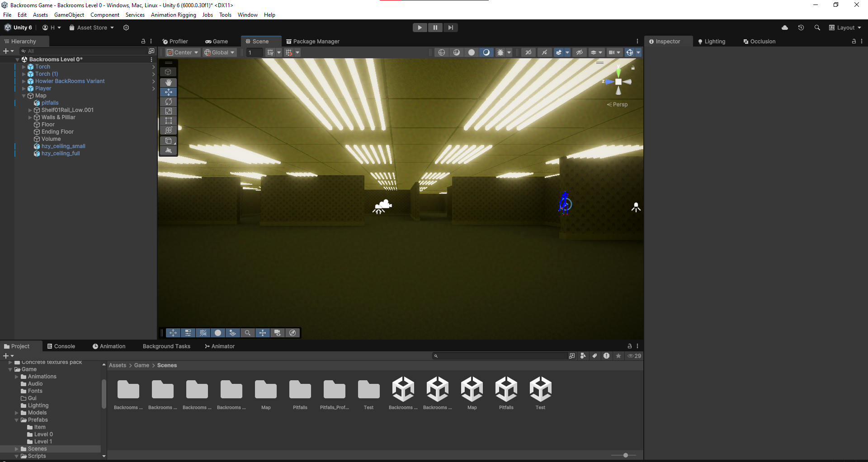Select the Scale tool
The image size is (868, 462).
168,111
